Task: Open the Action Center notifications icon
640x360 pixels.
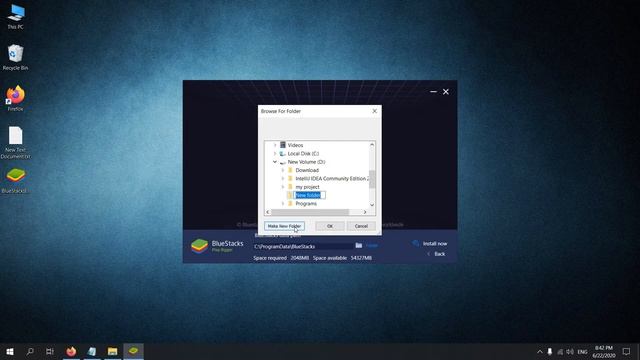Action: coord(627,351)
